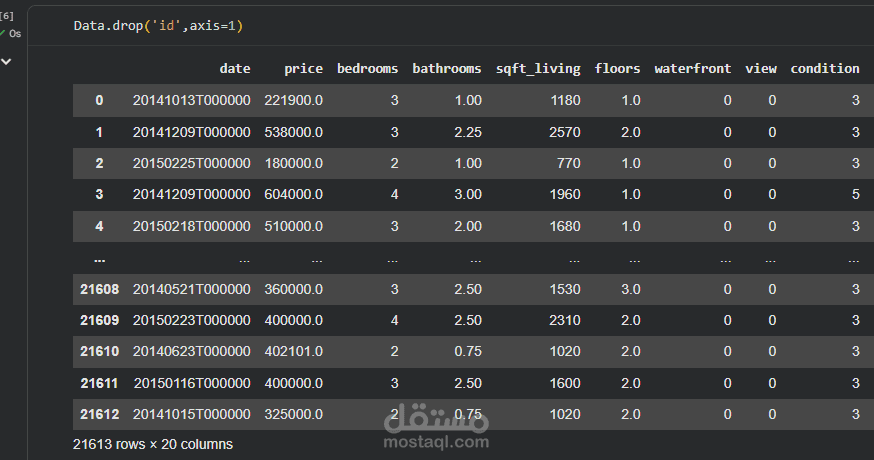Collapse the output using the chevron arrow

(6, 62)
